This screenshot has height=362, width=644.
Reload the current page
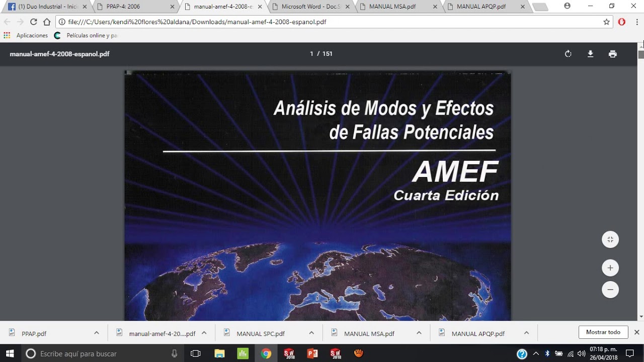click(34, 22)
